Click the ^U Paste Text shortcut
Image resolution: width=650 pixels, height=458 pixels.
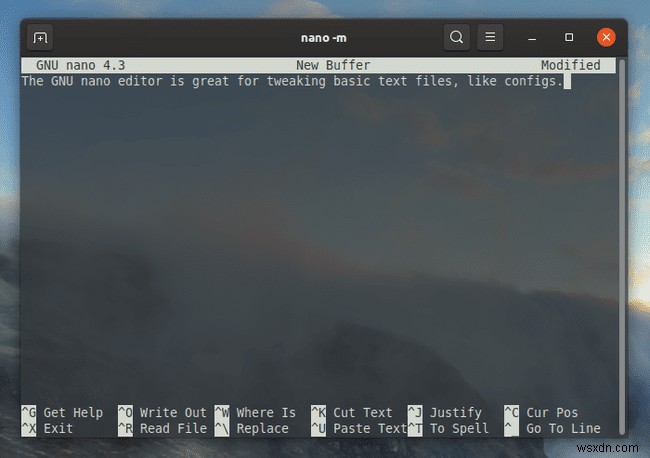pyautogui.click(x=359, y=428)
